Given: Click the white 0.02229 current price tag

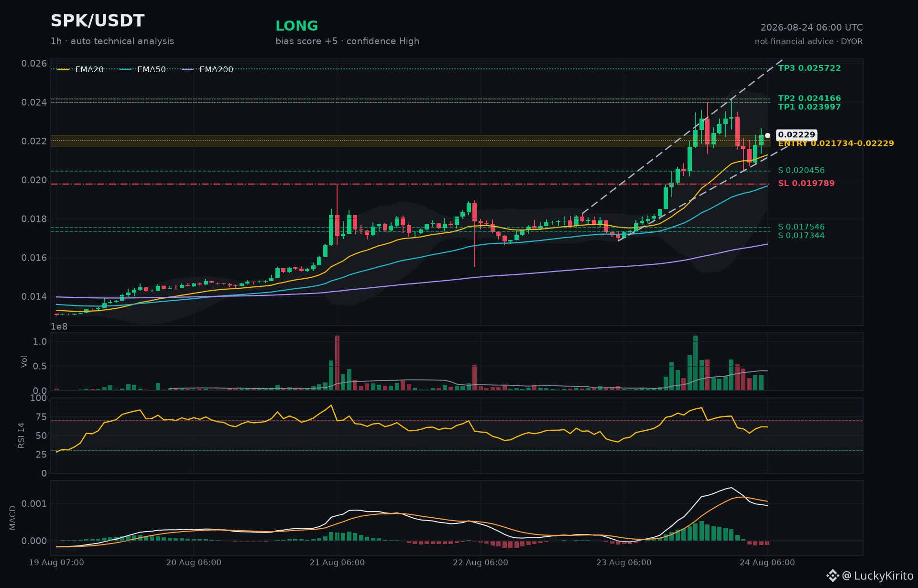Looking at the screenshot, I should pos(797,135).
